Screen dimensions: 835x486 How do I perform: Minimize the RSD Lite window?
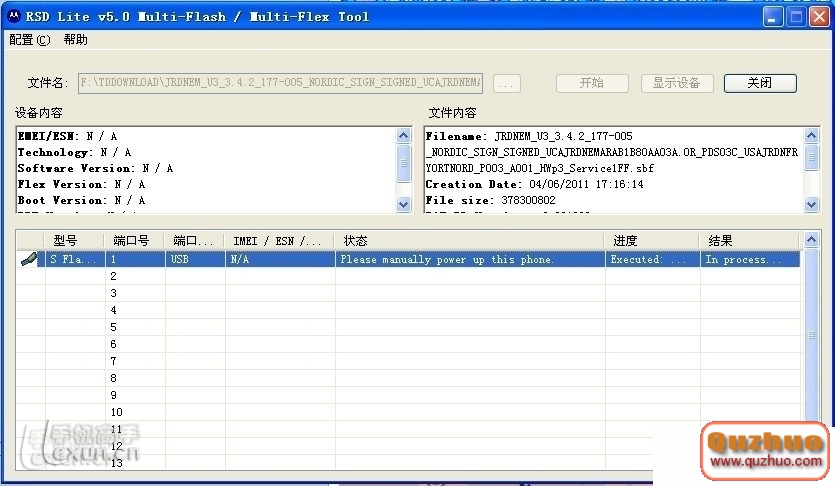pyautogui.click(x=772, y=17)
